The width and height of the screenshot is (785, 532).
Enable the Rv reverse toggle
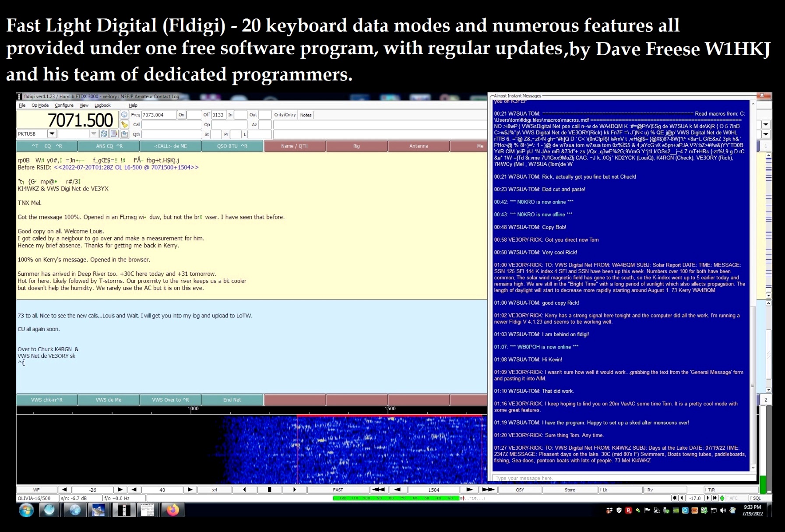pyautogui.click(x=650, y=490)
